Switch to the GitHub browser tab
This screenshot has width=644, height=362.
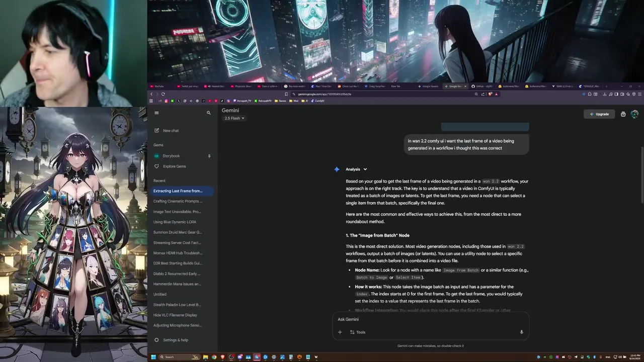482,86
